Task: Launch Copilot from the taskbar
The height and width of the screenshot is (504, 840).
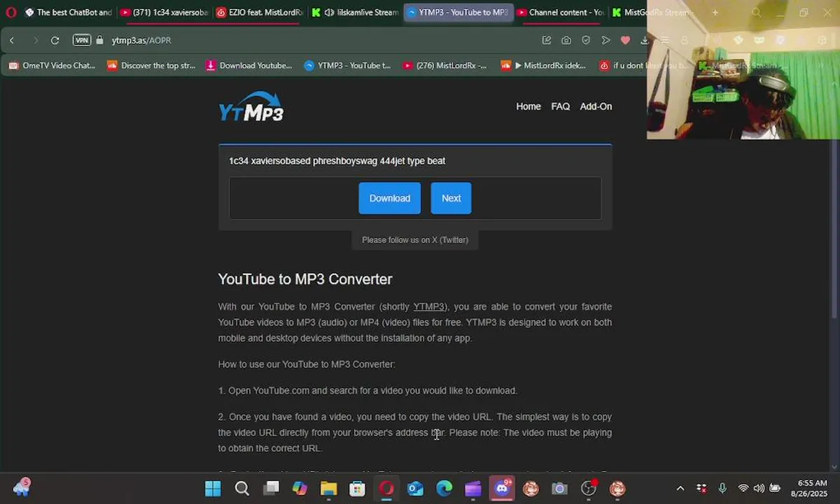Action: [300, 489]
